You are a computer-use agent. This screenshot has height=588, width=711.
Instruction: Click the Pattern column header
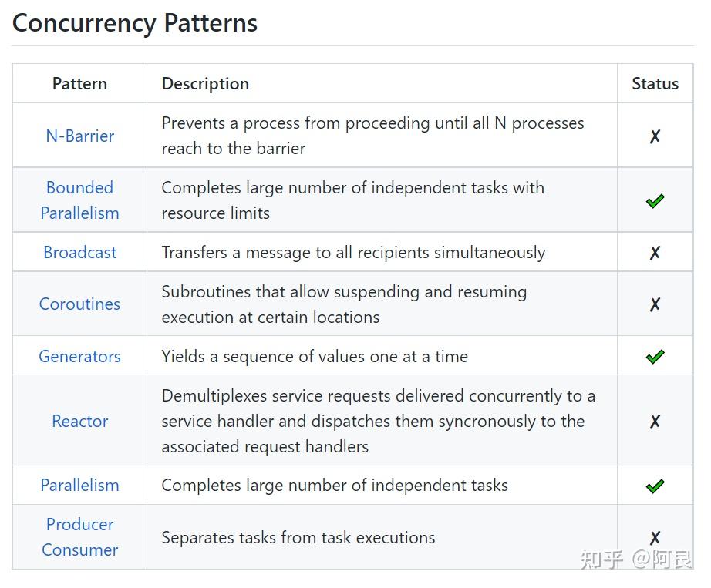tap(79, 84)
